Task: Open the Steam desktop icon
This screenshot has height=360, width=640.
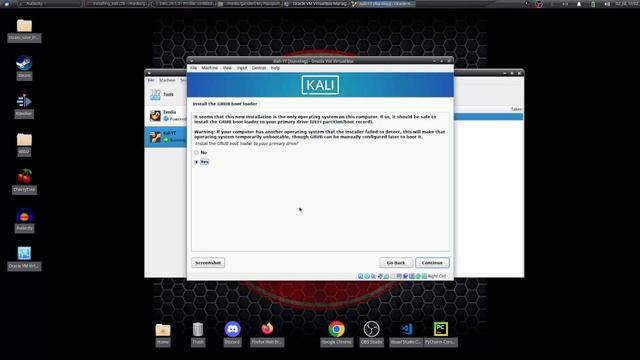Action: [24, 68]
